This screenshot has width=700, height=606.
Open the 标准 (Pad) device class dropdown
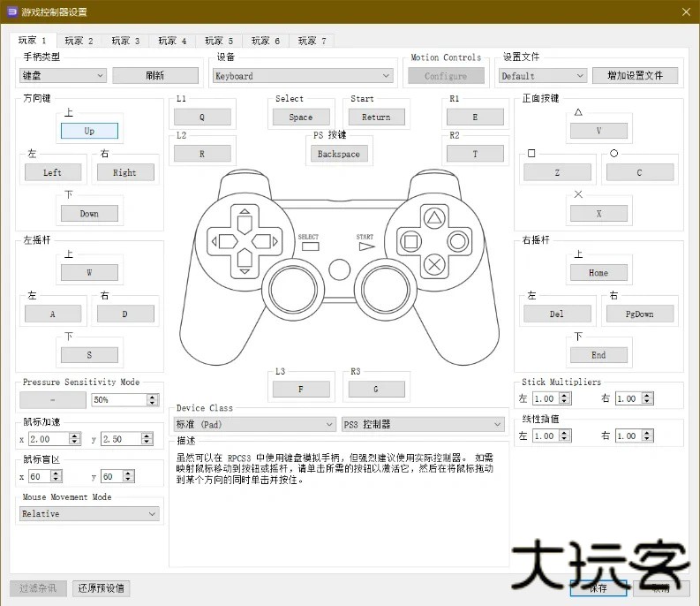pos(254,424)
